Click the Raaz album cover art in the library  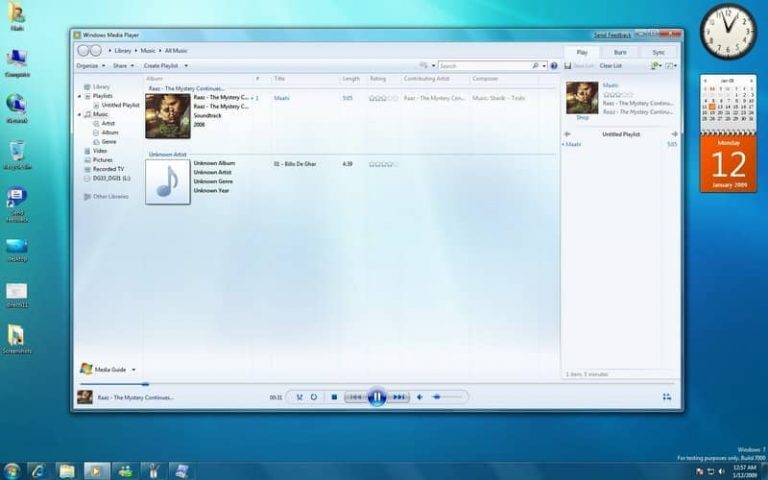click(168, 116)
